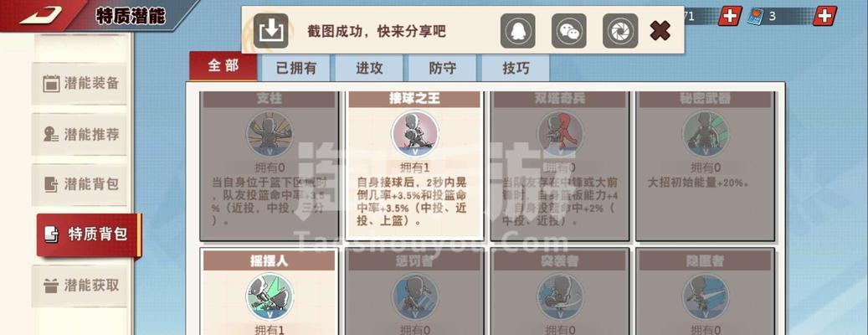
Task: Click the back arrow beside 特质潜能
Action: pos(40,15)
